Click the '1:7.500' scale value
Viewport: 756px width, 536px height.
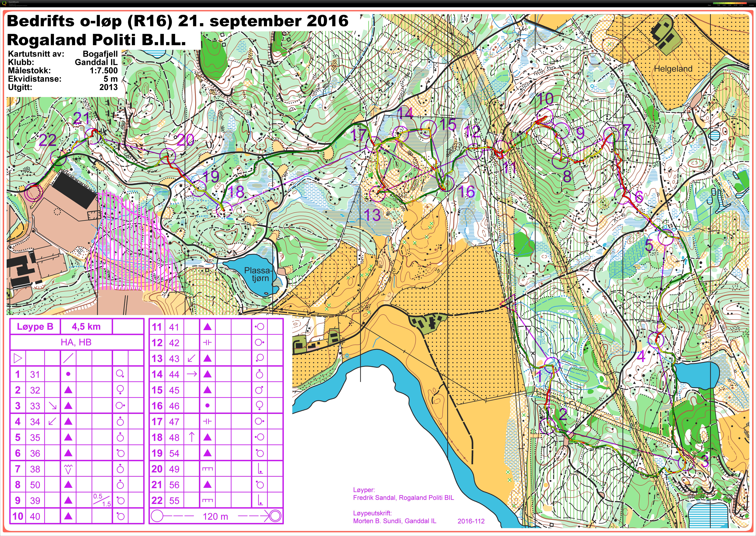pyautogui.click(x=104, y=71)
